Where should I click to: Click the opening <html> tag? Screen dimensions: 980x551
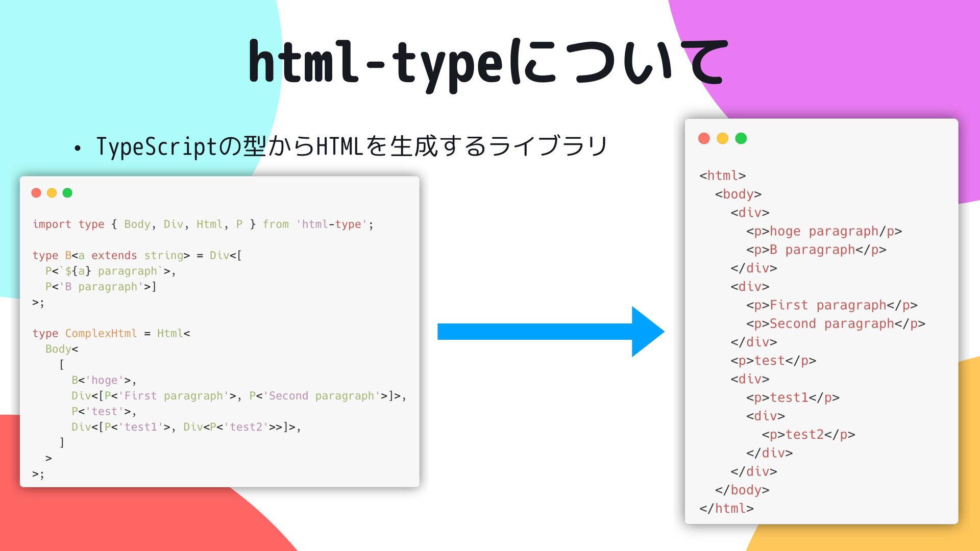(x=722, y=176)
